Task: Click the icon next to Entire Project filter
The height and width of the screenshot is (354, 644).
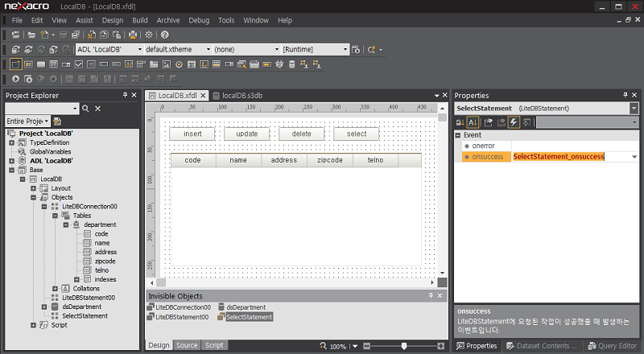Action: [57, 121]
